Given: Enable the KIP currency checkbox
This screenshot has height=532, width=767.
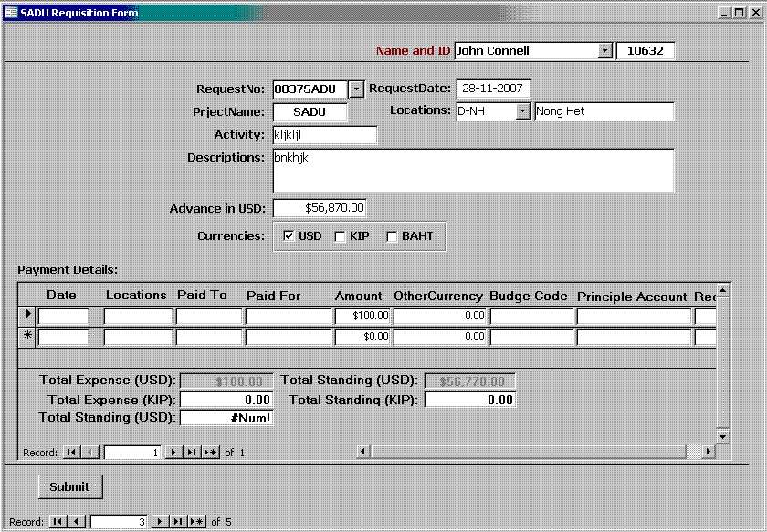Looking at the screenshot, I should pyautogui.click(x=340, y=236).
